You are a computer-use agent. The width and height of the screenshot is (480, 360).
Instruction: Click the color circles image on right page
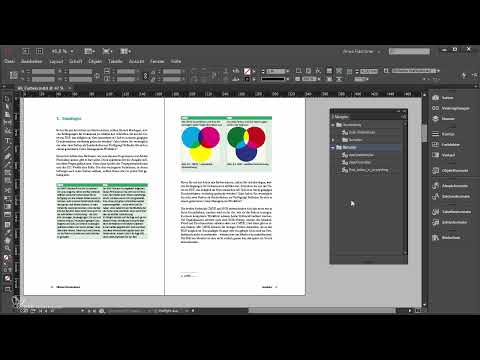coord(226,144)
